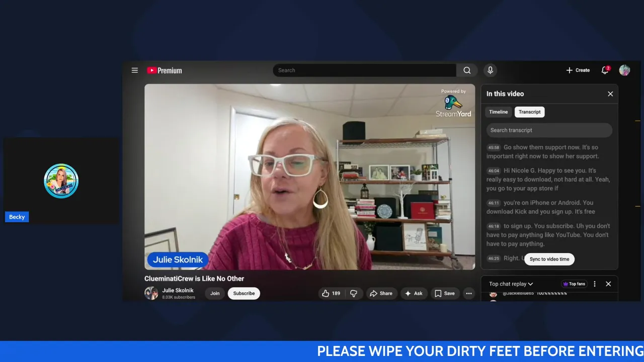Close the chat replay panel
This screenshot has width=644, height=362.
[608, 284]
